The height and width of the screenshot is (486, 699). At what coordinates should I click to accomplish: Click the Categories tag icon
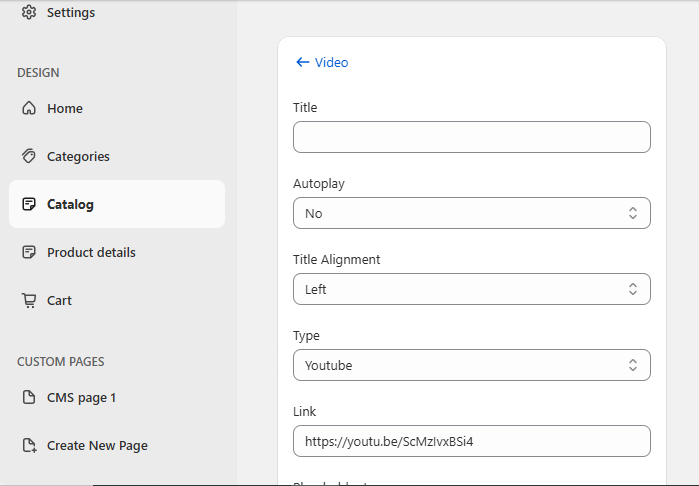pyautogui.click(x=29, y=156)
